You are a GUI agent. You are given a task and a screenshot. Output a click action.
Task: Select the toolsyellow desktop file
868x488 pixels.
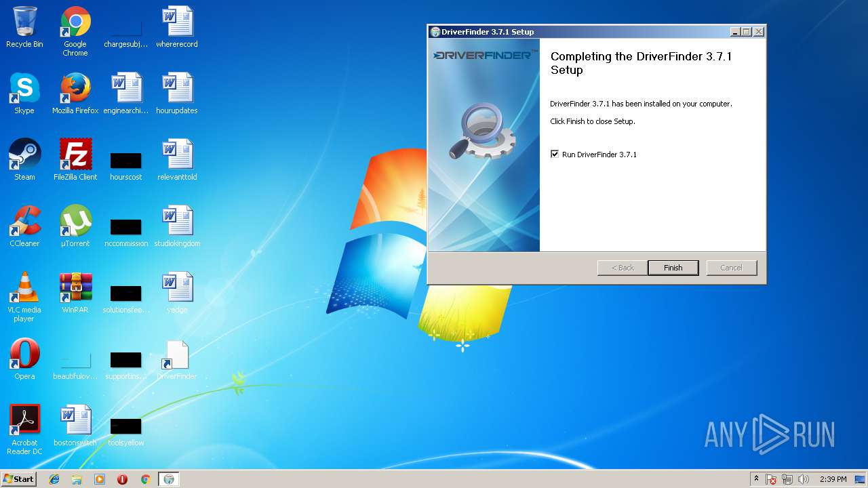(x=126, y=431)
